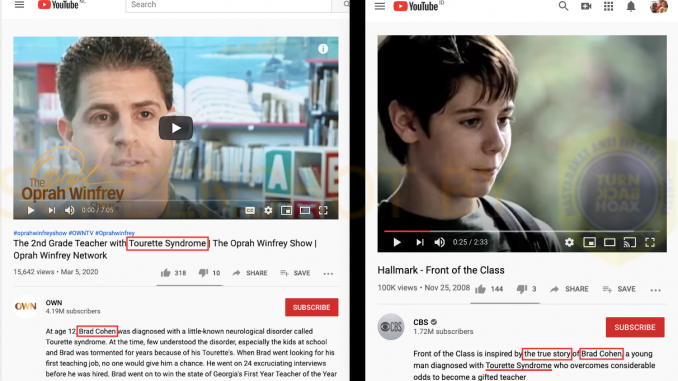Click YouTube logo in left window

click(x=58, y=5)
